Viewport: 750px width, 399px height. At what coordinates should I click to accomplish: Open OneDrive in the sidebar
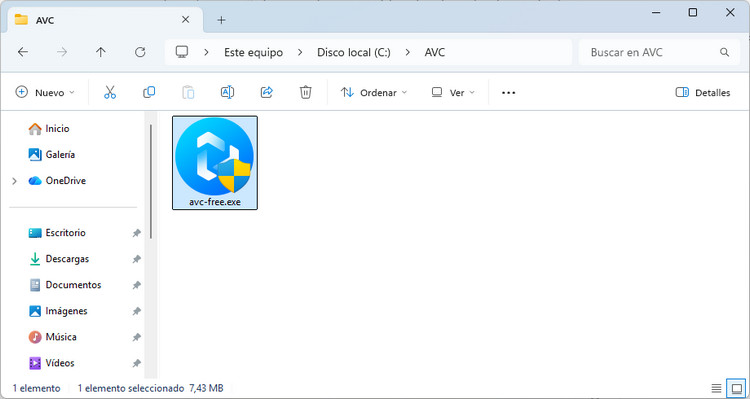point(57,180)
